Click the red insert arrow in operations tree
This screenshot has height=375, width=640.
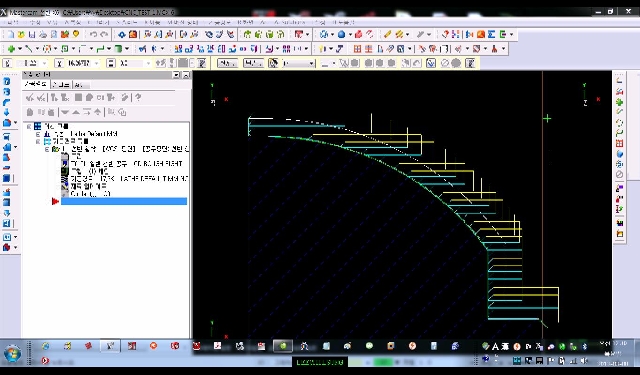click(x=56, y=201)
